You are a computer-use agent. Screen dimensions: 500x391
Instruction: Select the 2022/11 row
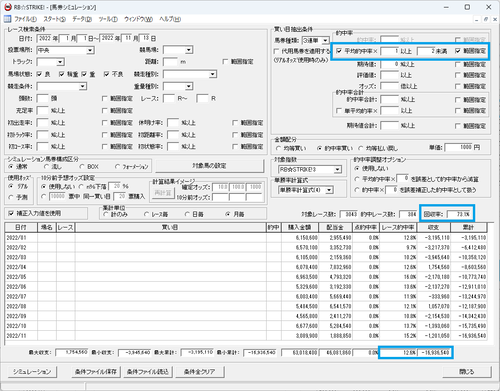click(246, 336)
